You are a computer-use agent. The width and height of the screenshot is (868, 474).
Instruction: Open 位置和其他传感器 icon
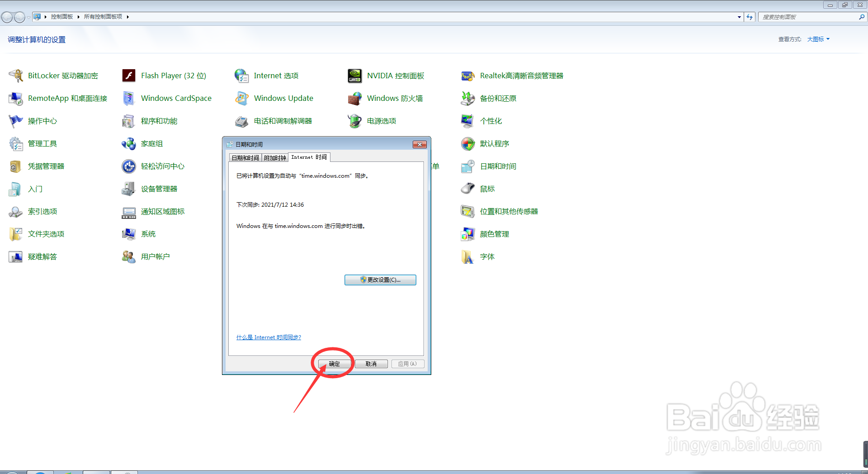(468, 211)
